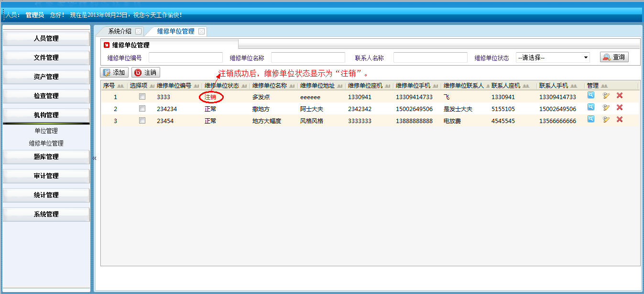Sort by 维修单位手机 column arrows
Screen dimensions: 644x294
[436, 86]
